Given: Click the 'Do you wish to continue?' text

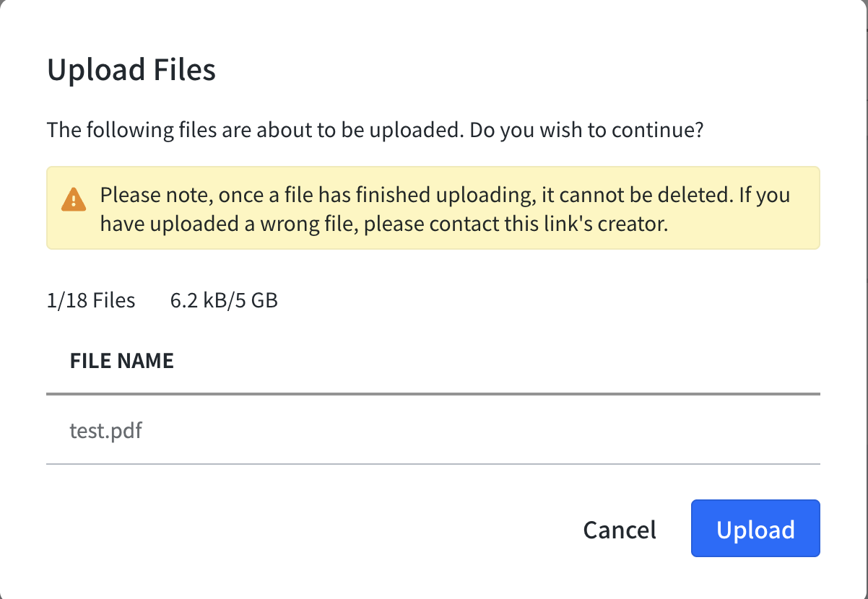Looking at the screenshot, I should click(x=585, y=131).
